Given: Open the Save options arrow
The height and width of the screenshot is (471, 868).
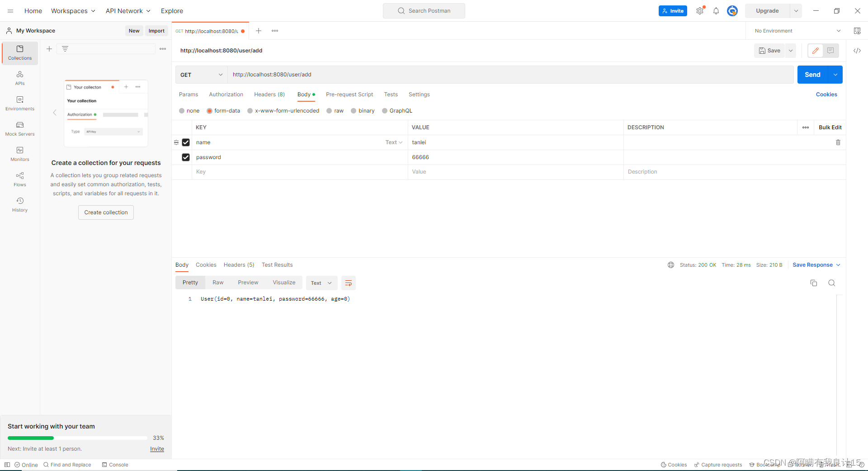Looking at the screenshot, I should pyautogui.click(x=791, y=51).
